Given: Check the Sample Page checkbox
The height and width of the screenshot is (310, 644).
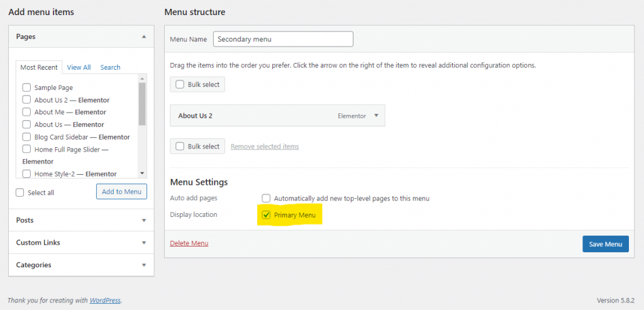Looking at the screenshot, I should coord(26,87).
